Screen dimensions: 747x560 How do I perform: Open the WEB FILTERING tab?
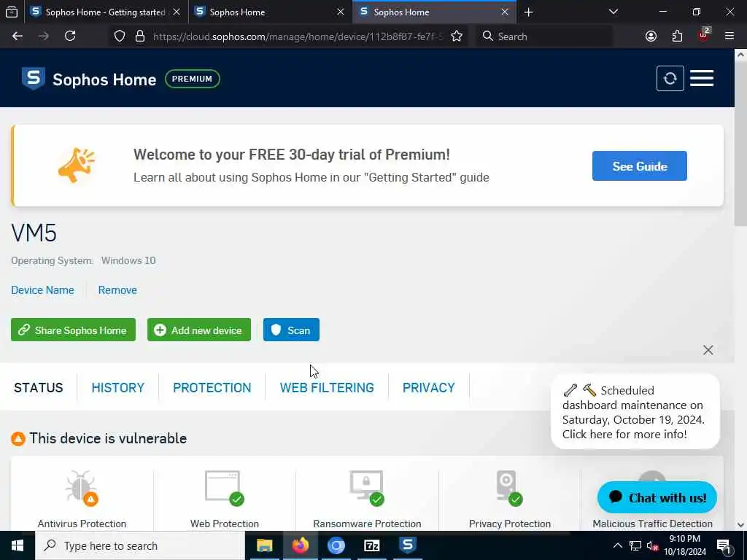click(327, 388)
